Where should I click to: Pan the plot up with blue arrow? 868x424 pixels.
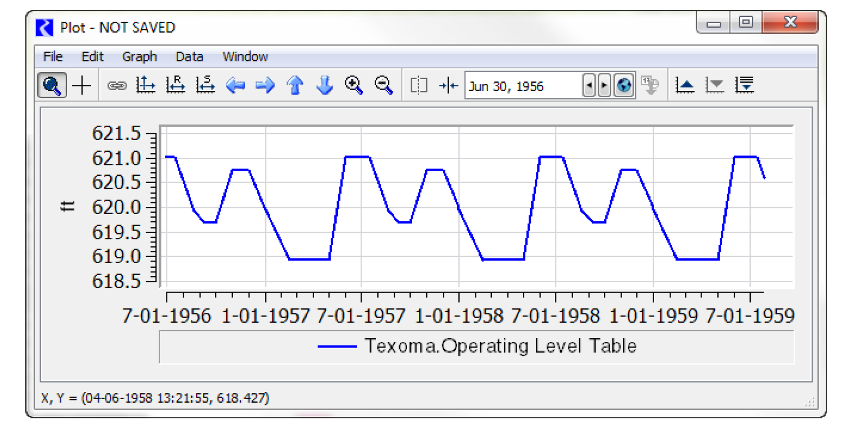coord(295,85)
